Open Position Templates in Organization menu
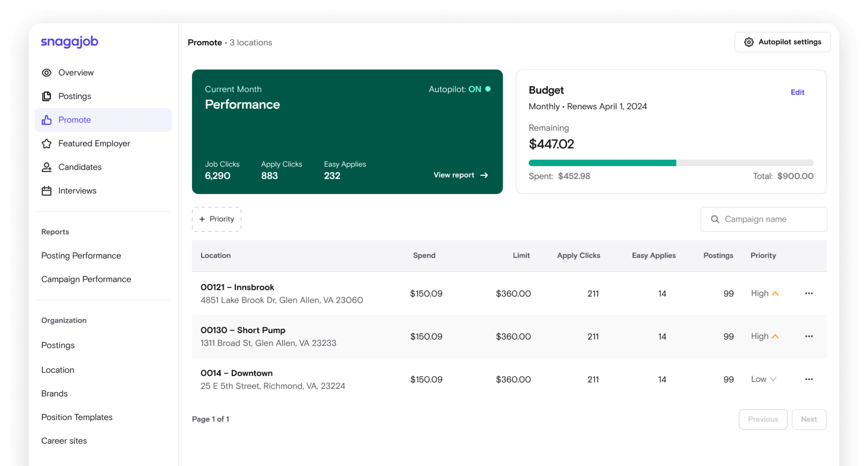868x466 pixels. click(x=77, y=417)
